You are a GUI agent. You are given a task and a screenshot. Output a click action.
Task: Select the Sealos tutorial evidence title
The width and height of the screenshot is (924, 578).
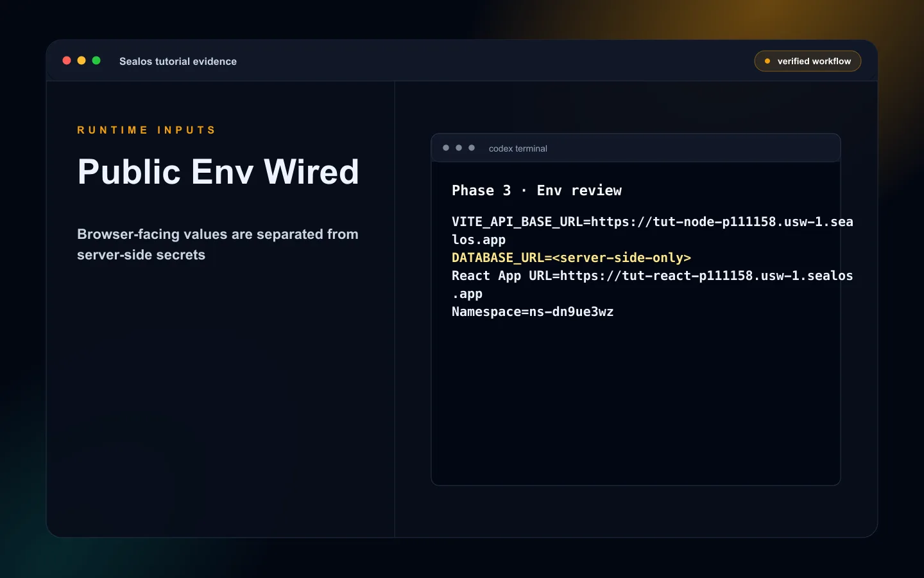[178, 61]
